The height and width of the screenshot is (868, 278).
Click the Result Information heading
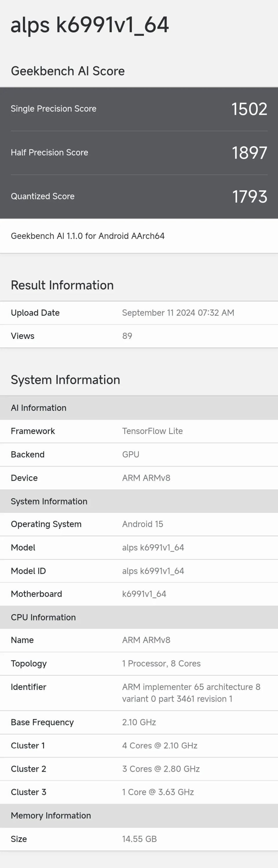(x=62, y=285)
